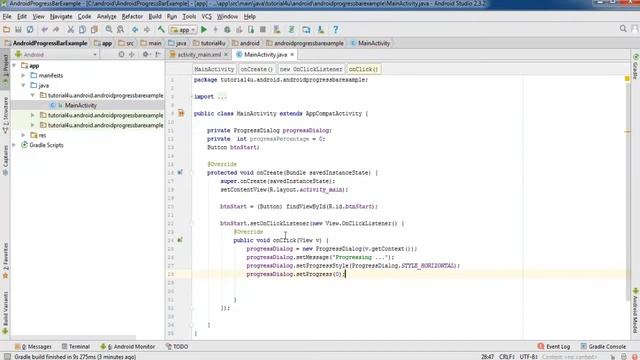
Task: Open the AVD Manager icon
Action: 277,29
